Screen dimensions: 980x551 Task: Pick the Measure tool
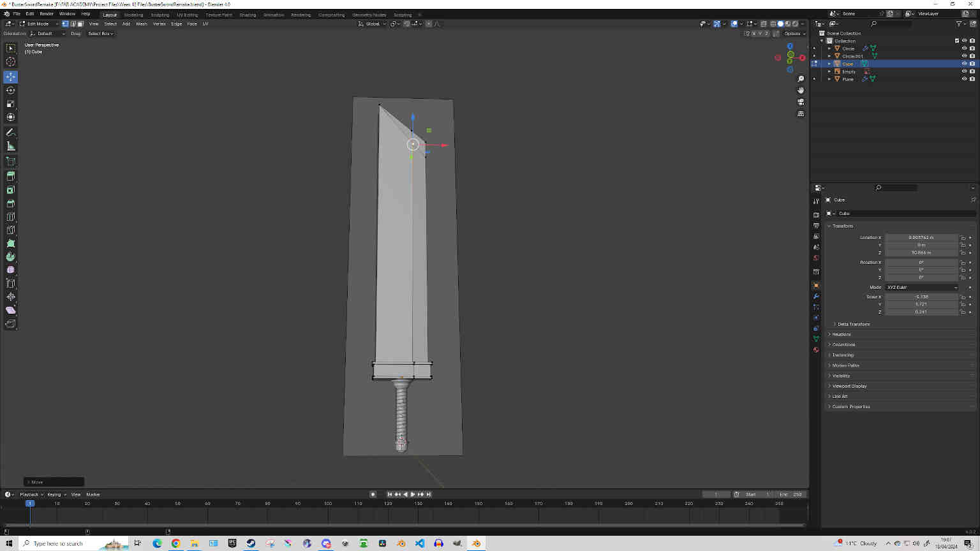click(x=10, y=146)
